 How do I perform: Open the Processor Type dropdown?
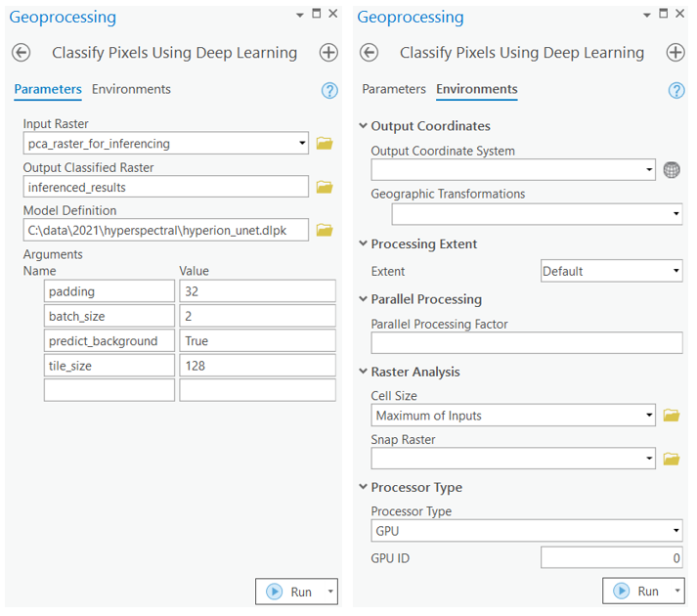point(675,532)
